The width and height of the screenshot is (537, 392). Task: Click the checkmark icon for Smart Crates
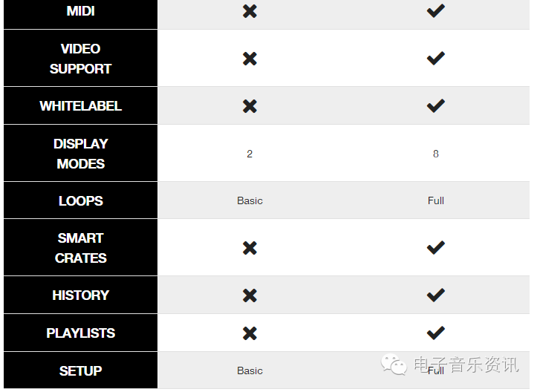pos(436,248)
